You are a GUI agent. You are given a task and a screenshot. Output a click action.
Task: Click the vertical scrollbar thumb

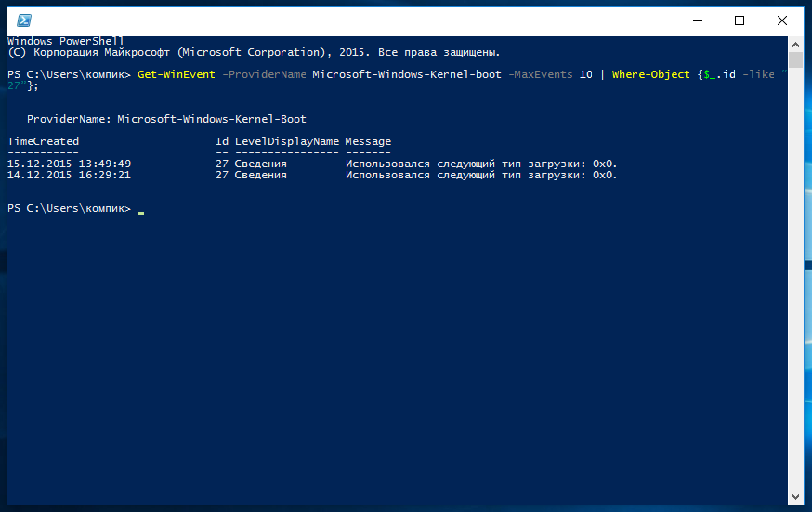coord(795,60)
